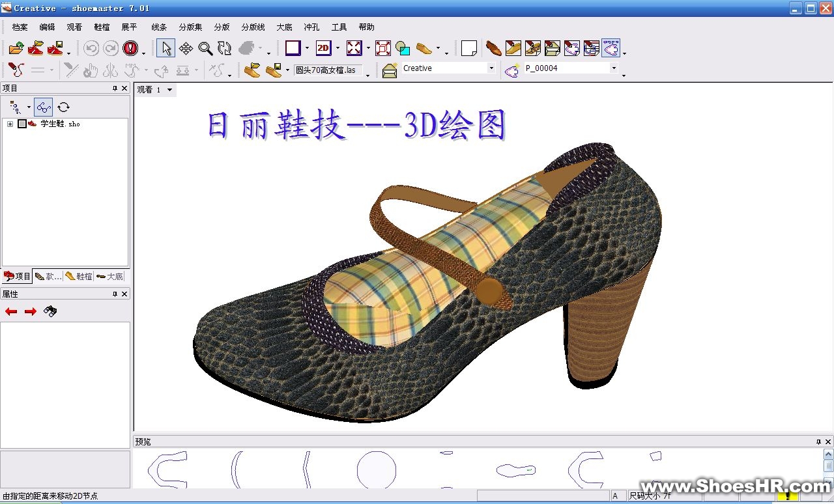Switch to the 鞋楦 panel tab

[79, 276]
